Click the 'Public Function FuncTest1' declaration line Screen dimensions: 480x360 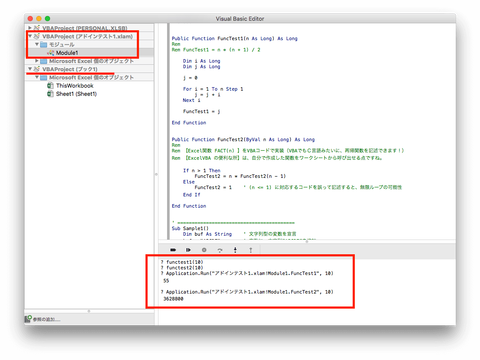(235, 39)
